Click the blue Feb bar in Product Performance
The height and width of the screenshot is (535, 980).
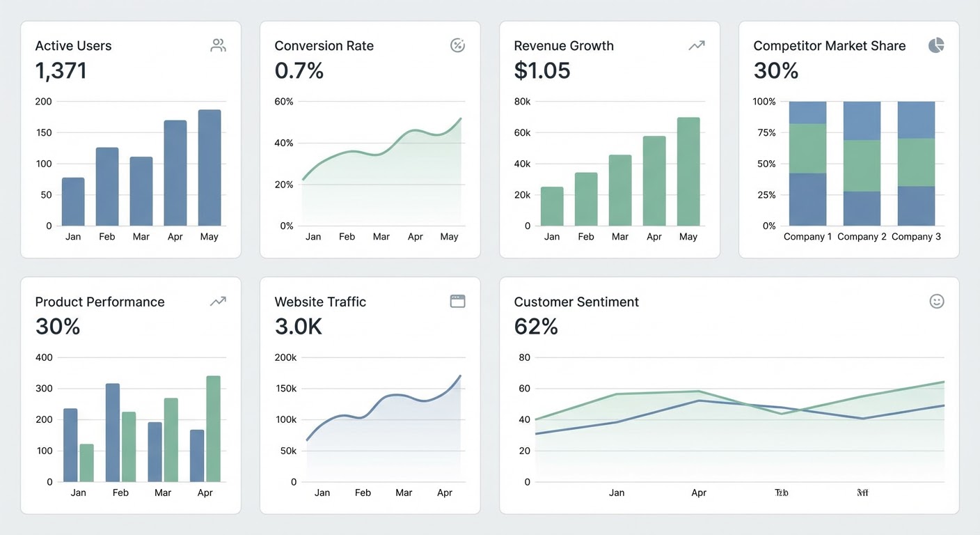click(113, 433)
